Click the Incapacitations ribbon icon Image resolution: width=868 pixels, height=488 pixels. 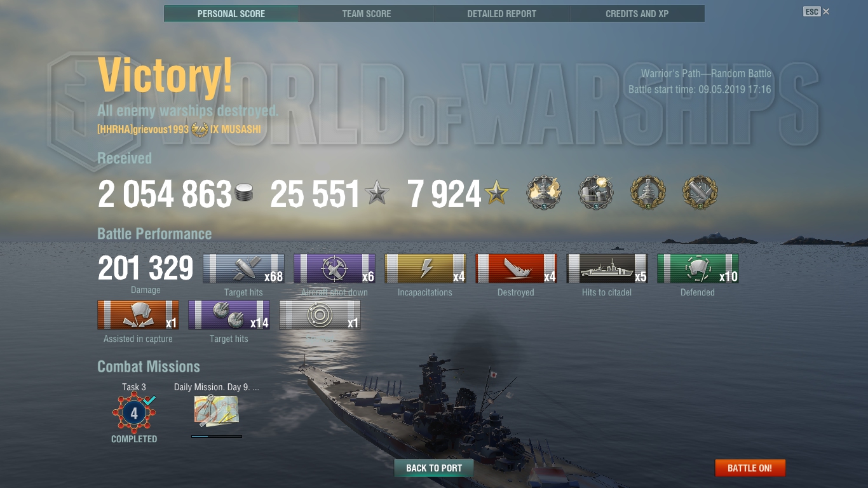click(425, 269)
